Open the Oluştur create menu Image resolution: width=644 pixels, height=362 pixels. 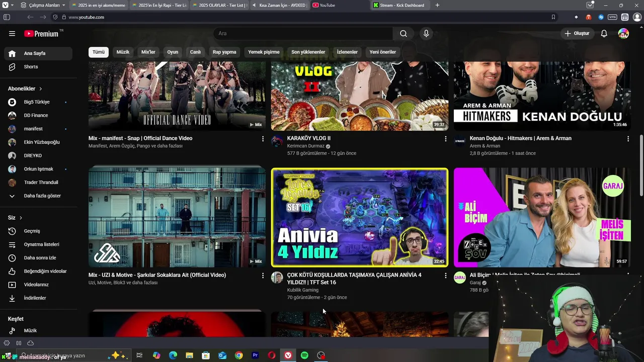pyautogui.click(x=577, y=34)
